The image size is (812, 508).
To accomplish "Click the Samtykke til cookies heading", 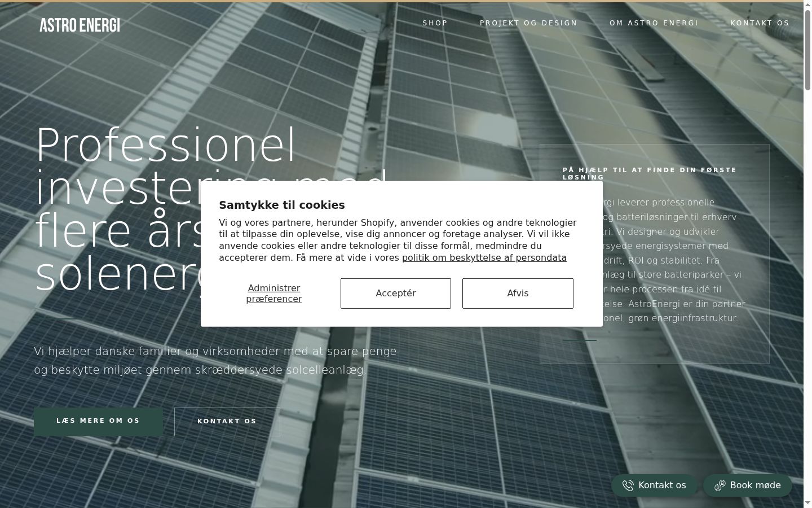I will (x=282, y=205).
